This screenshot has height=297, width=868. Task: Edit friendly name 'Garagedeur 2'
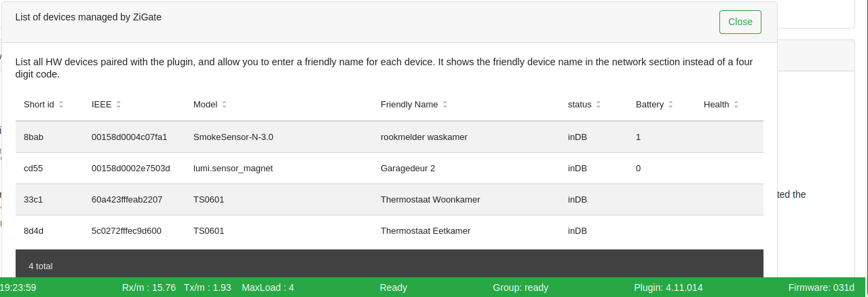click(x=408, y=168)
